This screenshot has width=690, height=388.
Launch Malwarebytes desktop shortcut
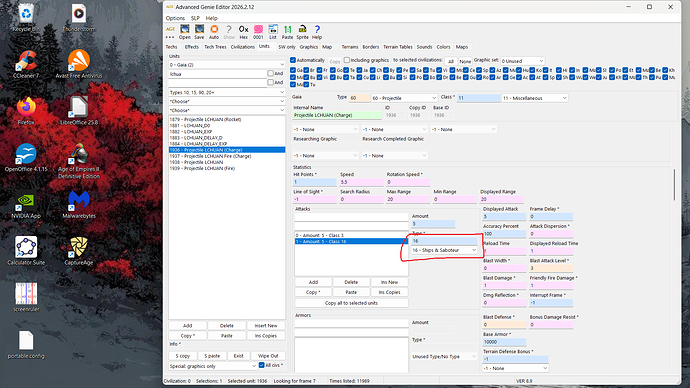tap(79, 204)
